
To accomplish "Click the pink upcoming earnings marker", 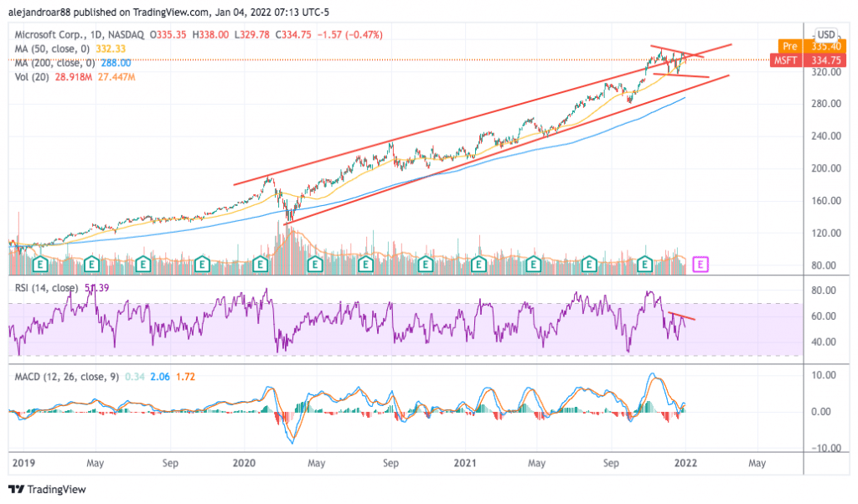I will point(700,265).
